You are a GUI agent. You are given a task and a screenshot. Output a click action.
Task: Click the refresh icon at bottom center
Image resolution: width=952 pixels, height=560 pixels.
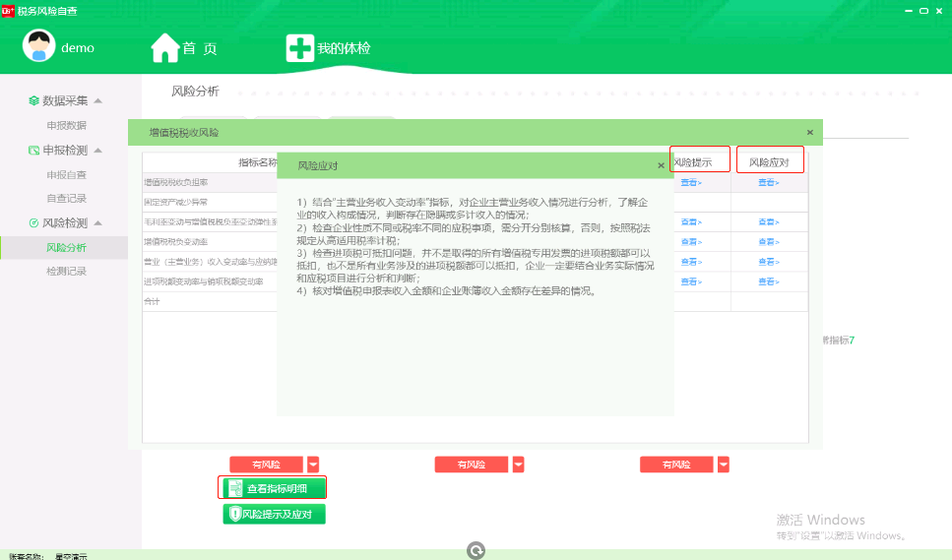click(476, 551)
